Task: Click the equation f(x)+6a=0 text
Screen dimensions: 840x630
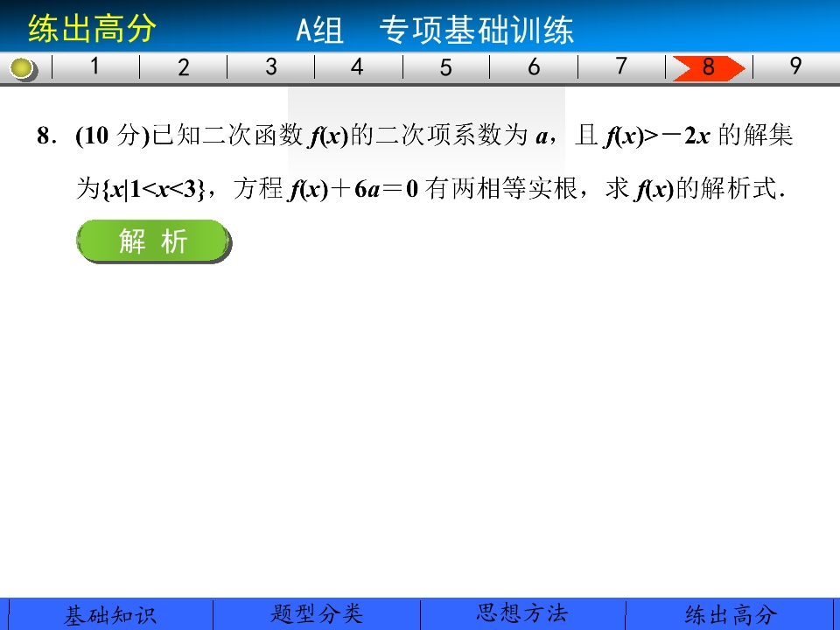Action: coord(353,189)
